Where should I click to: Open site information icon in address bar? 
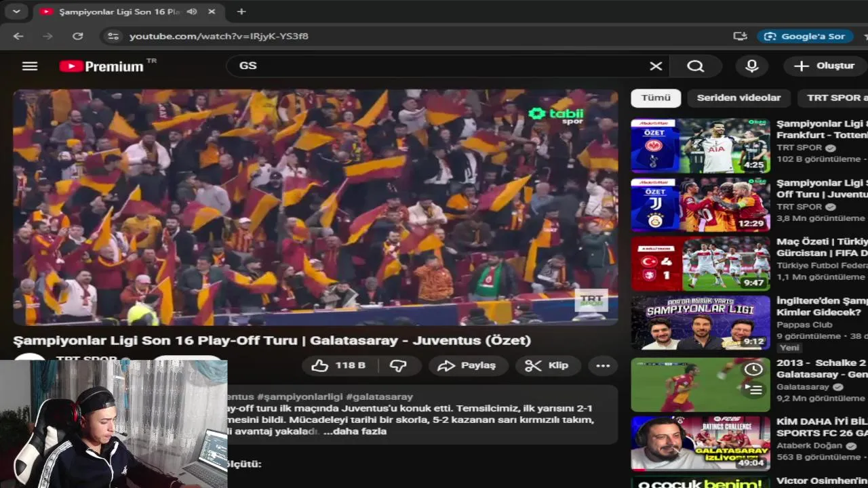click(113, 36)
